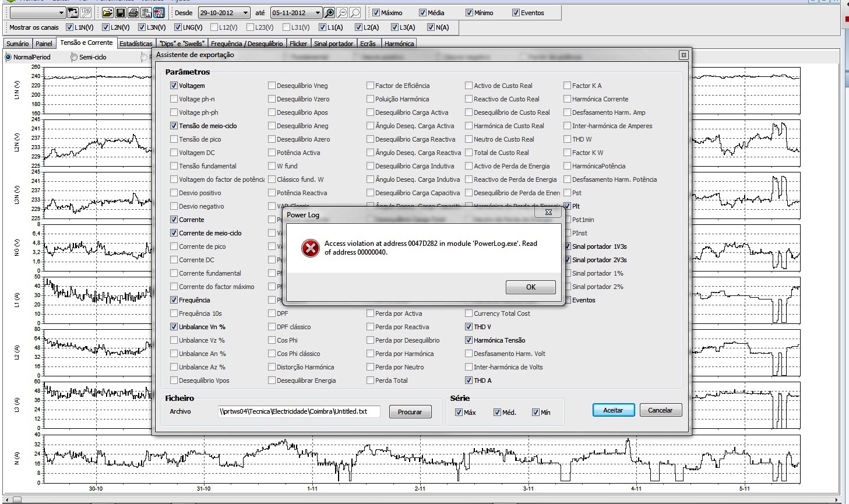Expand the empty combo box in top-left toolbar
The width and height of the screenshot is (849, 504).
coord(62,13)
